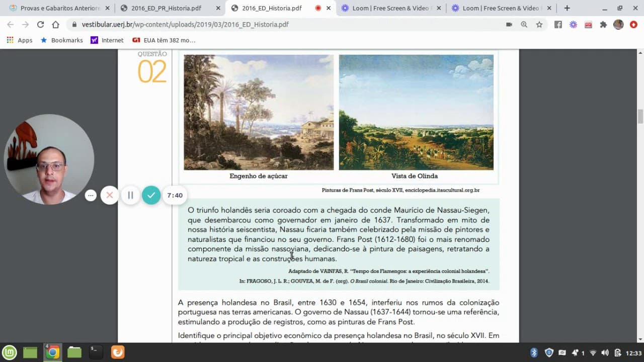Open the G1 EUA têm 382 bookmark
Screen dimensions: 644x362
tap(164, 40)
